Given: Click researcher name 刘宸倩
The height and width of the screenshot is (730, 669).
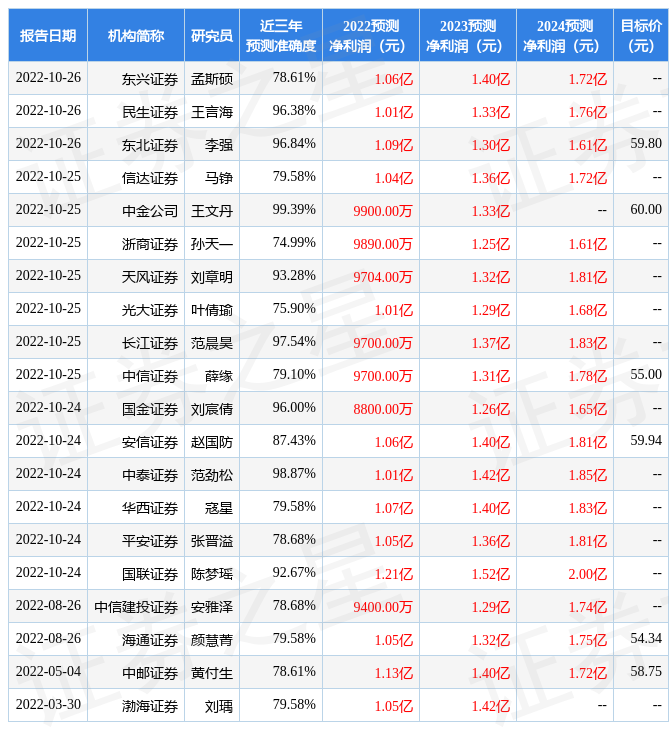Looking at the screenshot, I should tap(212, 409).
